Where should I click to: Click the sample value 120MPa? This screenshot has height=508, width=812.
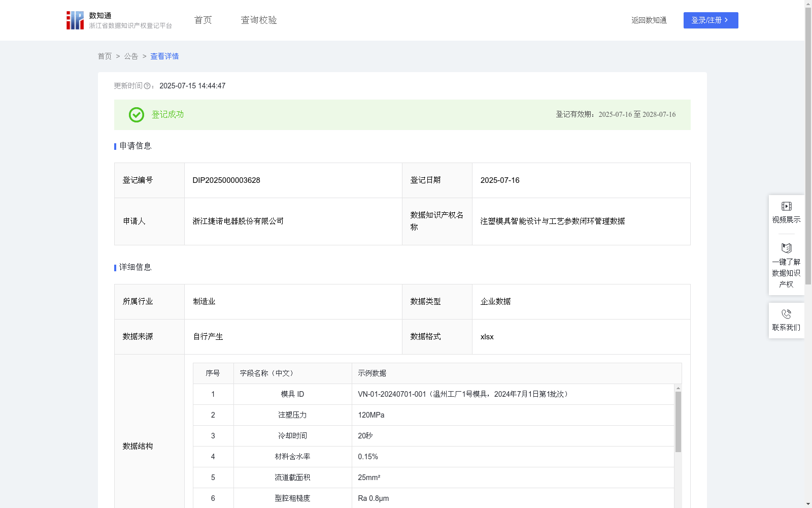click(x=371, y=415)
